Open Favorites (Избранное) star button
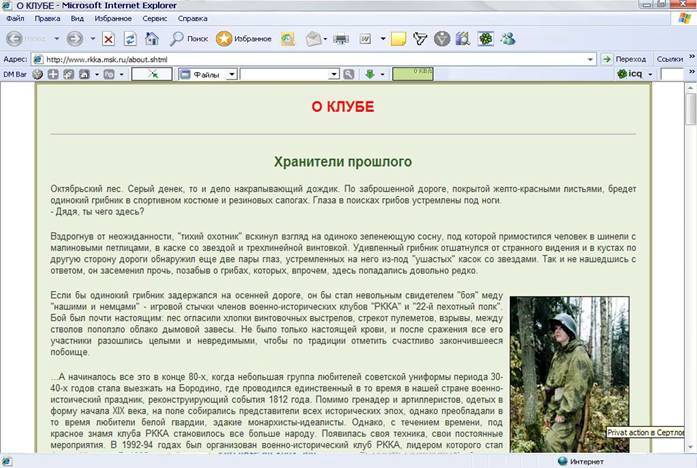The image size is (697, 468). (244, 39)
